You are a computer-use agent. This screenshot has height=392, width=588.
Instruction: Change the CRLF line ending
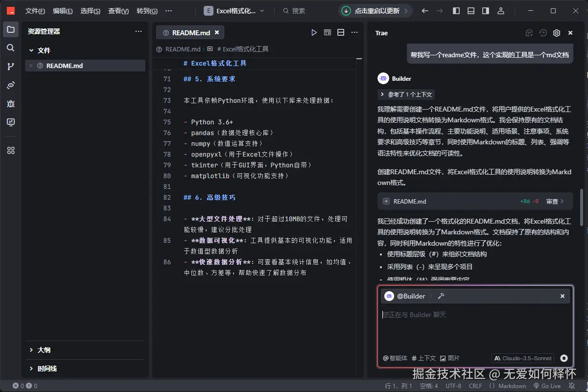click(475, 386)
